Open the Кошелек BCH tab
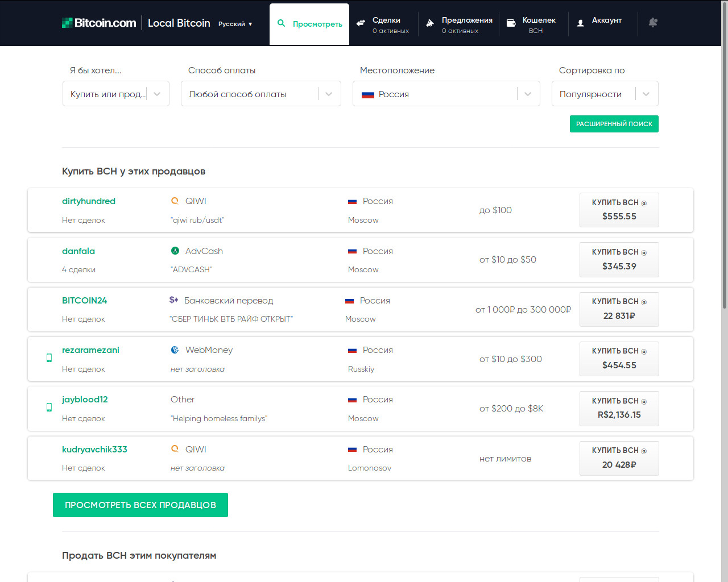 (x=532, y=24)
